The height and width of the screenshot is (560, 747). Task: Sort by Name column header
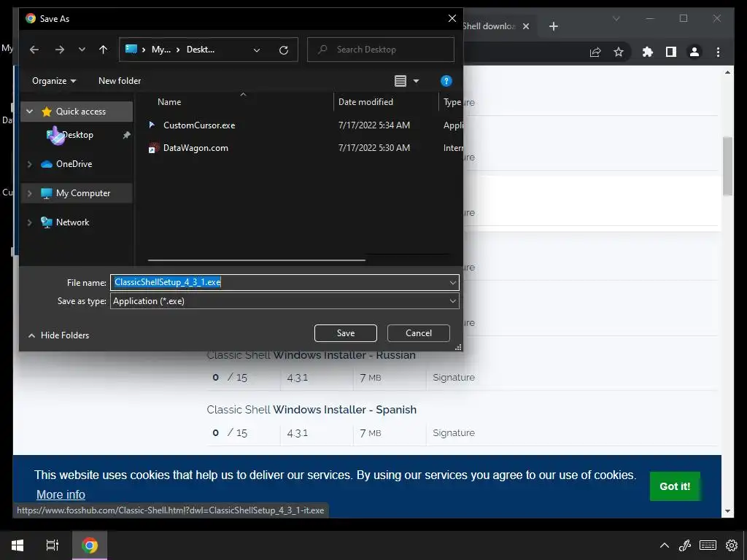tap(169, 102)
